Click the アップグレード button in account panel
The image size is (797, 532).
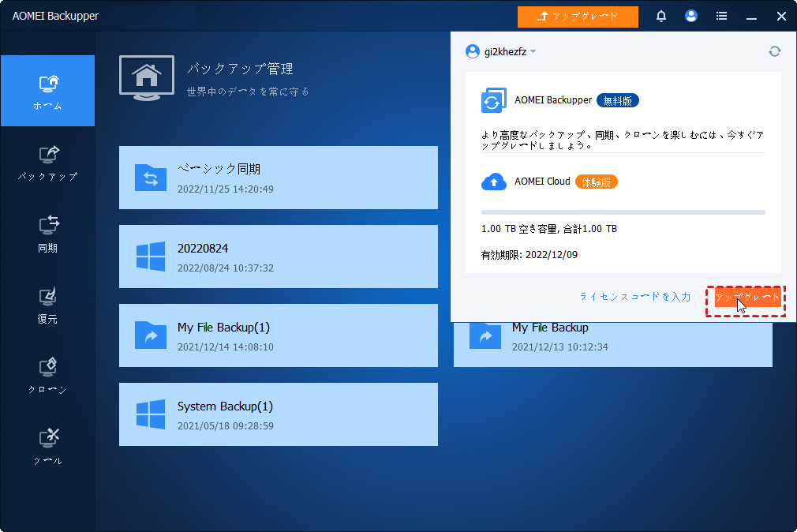[x=746, y=298]
